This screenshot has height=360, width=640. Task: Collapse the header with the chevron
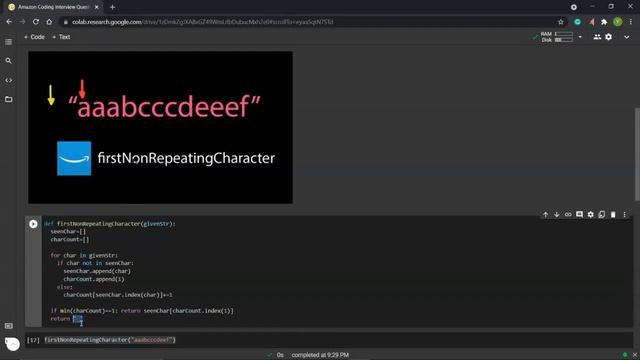point(627,37)
